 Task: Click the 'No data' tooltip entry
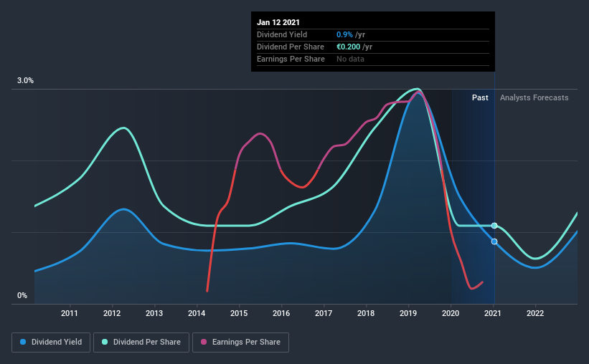point(351,59)
